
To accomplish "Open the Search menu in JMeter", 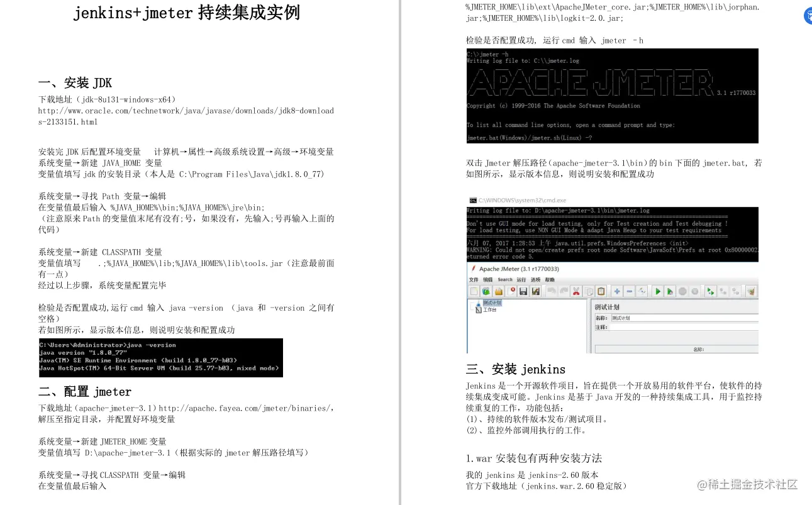I will [x=504, y=280].
